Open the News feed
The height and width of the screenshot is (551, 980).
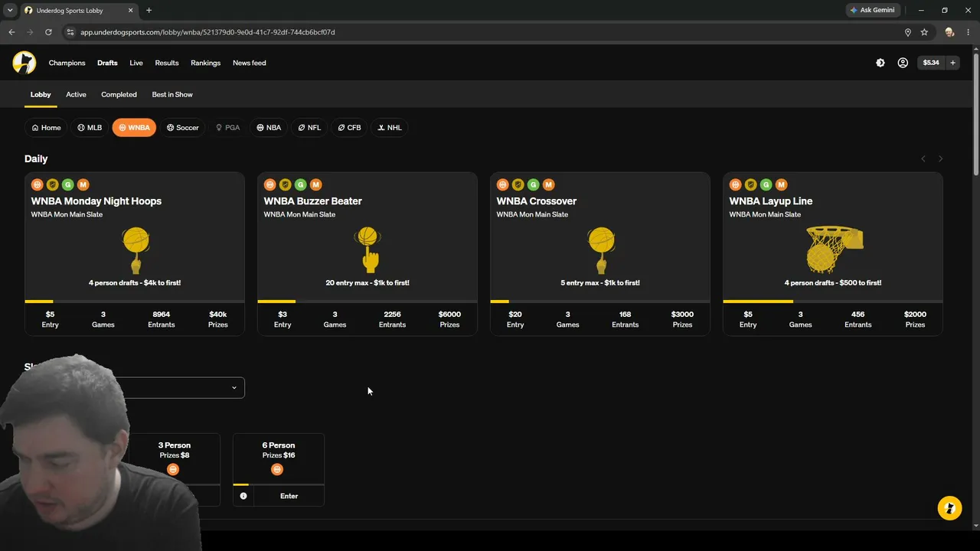point(250,63)
